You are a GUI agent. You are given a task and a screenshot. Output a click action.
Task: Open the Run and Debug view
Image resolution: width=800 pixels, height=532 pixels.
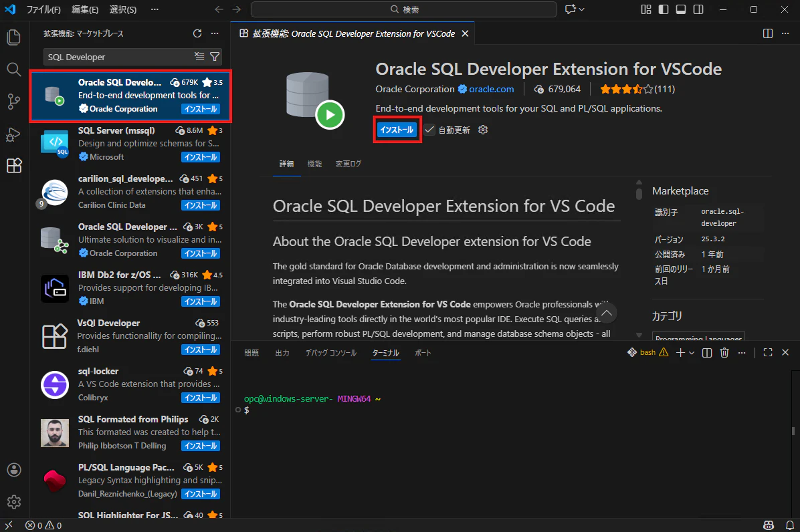pyautogui.click(x=14, y=134)
